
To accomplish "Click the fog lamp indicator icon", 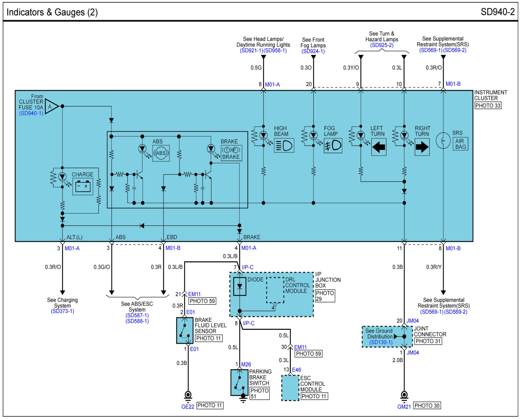I will pyautogui.click(x=333, y=145).
